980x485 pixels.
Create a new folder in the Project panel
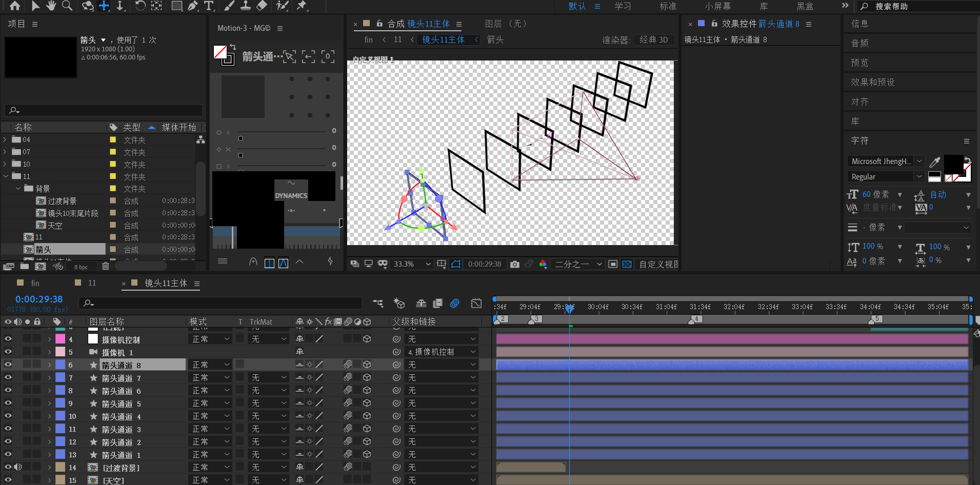25,266
